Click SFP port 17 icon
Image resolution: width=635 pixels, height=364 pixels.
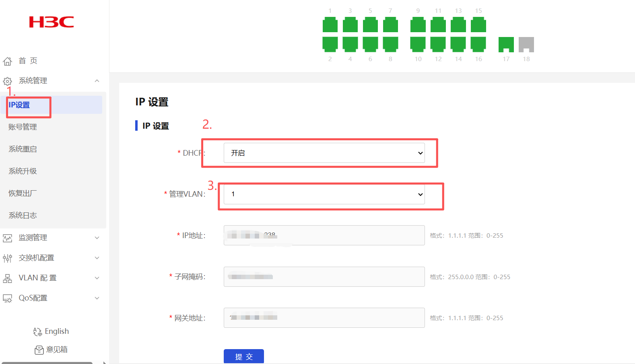(x=506, y=44)
